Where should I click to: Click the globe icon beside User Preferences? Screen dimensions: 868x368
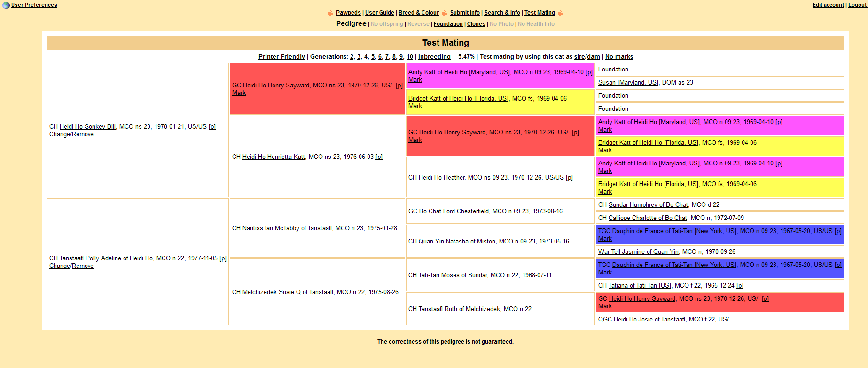tap(6, 5)
